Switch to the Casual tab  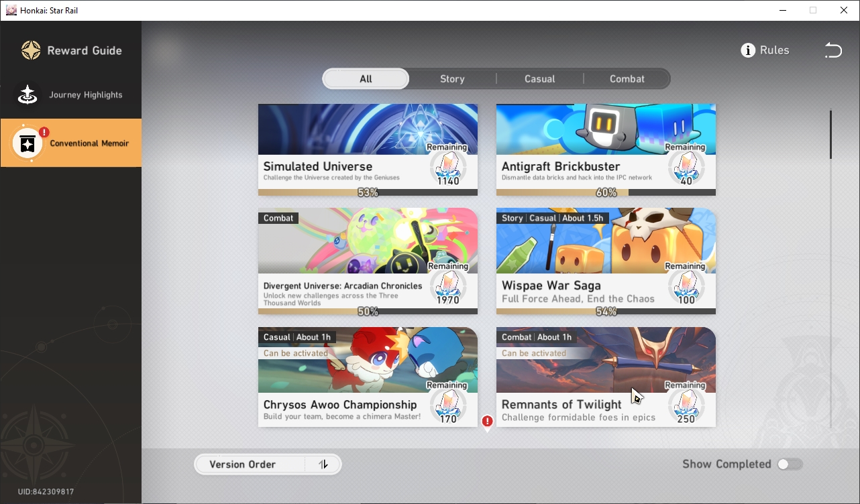539,78
